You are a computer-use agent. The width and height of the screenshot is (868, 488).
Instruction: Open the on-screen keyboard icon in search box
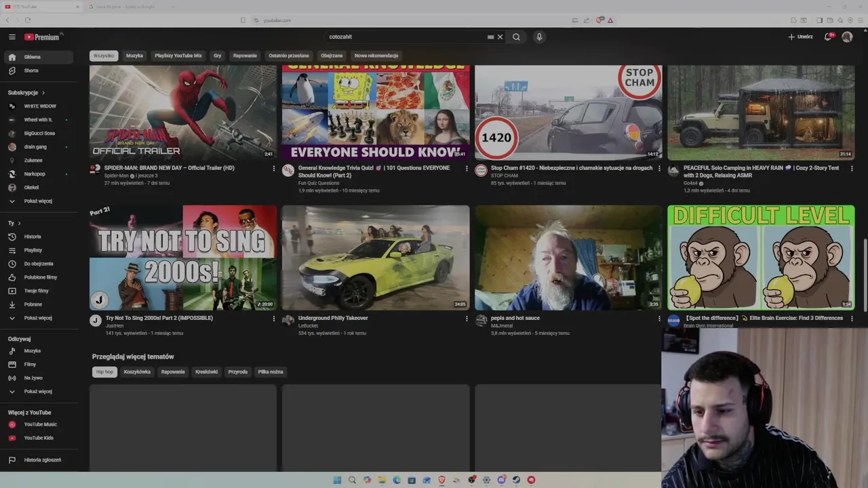tap(490, 37)
